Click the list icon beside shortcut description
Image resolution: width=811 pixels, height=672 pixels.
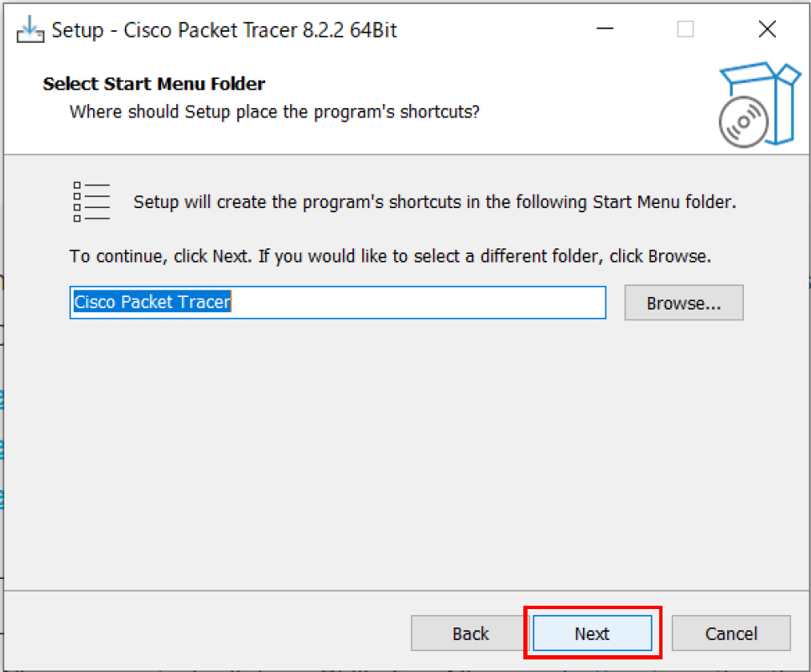(91, 201)
